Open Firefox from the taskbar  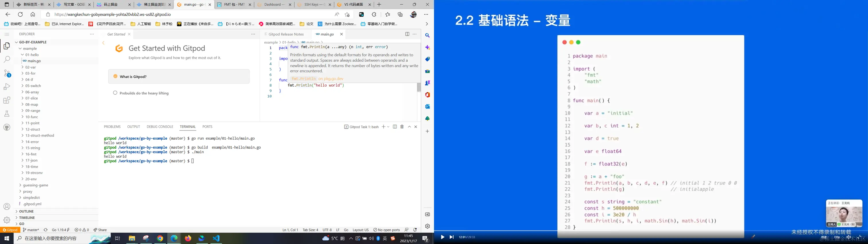[188, 238]
